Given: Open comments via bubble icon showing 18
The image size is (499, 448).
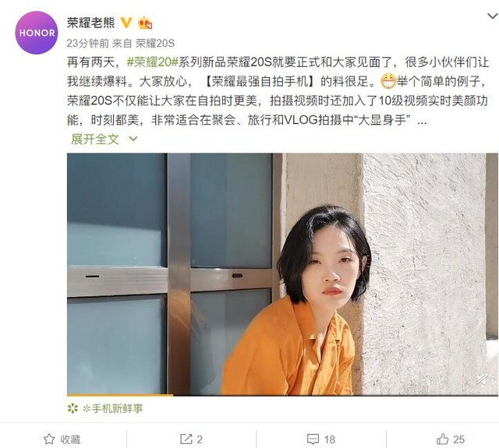Looking at the screenshot, I should point(320,439).
